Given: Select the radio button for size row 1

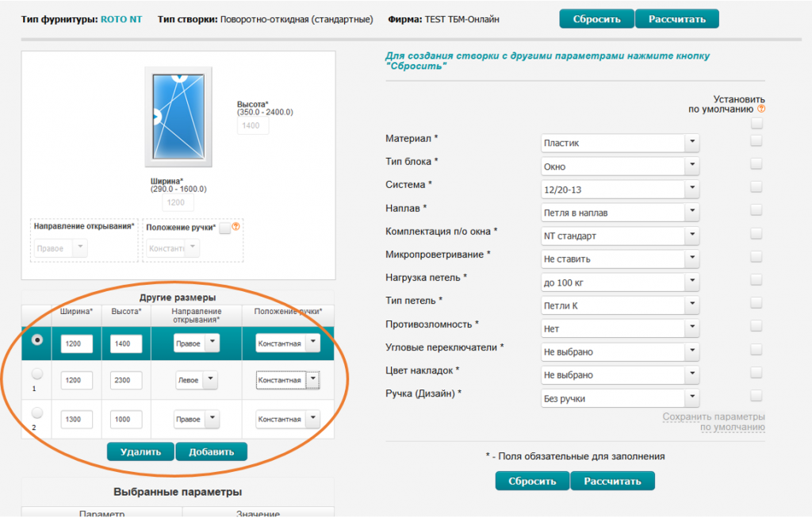Looking at the screenshot, I should point(36,374).
